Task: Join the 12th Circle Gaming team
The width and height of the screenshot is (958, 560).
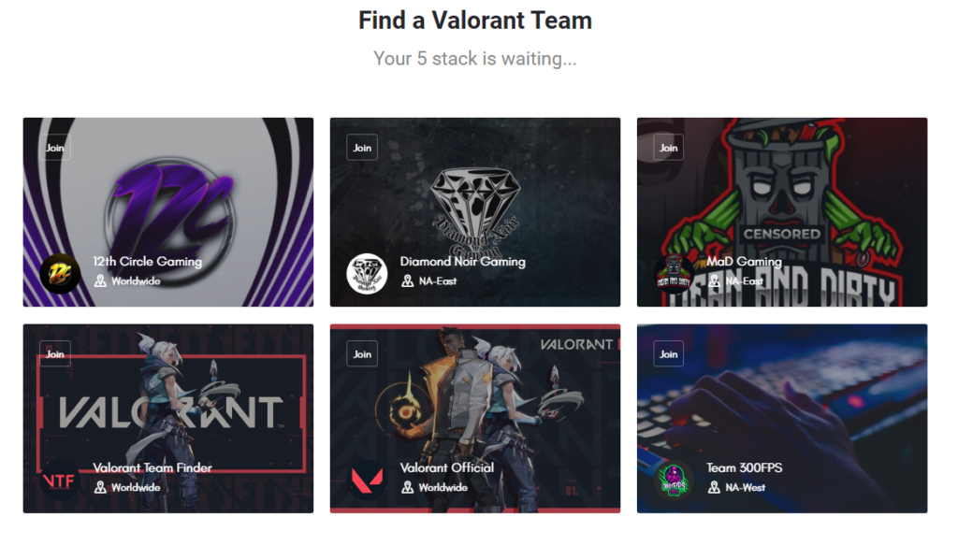Action: click(55, 148)
